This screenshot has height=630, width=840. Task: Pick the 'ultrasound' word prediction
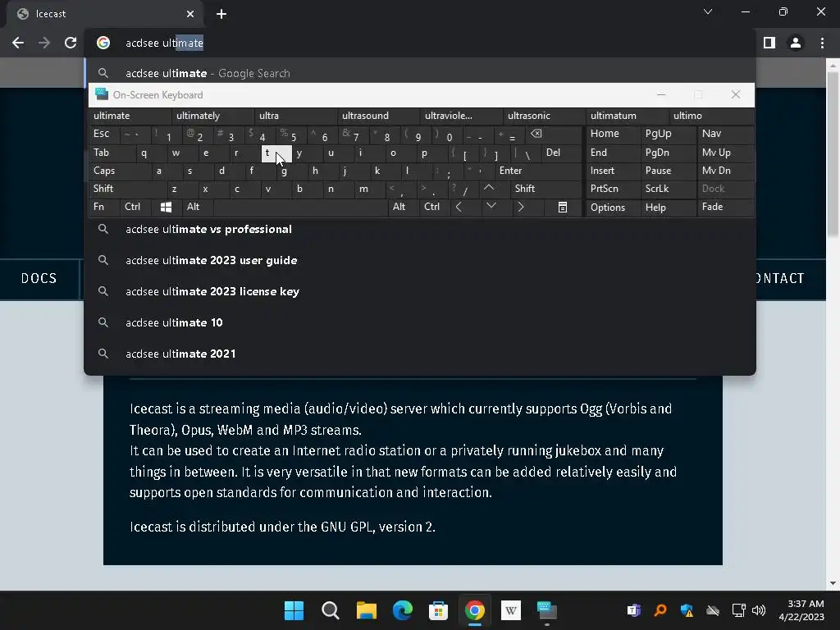pyautogui.click(x=379, y=116)
